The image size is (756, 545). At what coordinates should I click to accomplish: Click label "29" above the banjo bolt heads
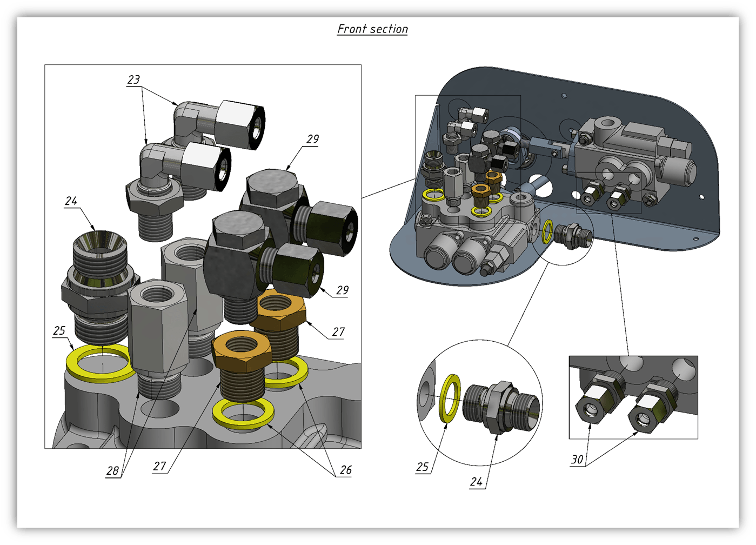[x=313, y=139]
